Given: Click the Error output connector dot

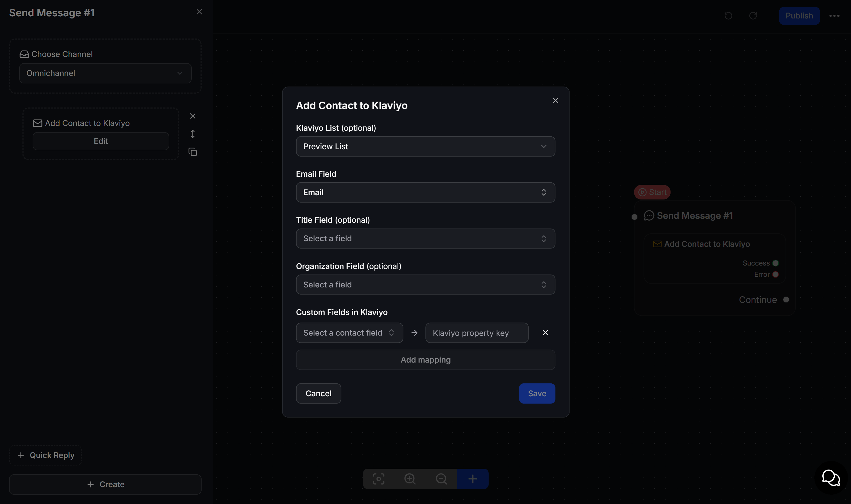Looking at the screenshot, I should click(775, 274).
